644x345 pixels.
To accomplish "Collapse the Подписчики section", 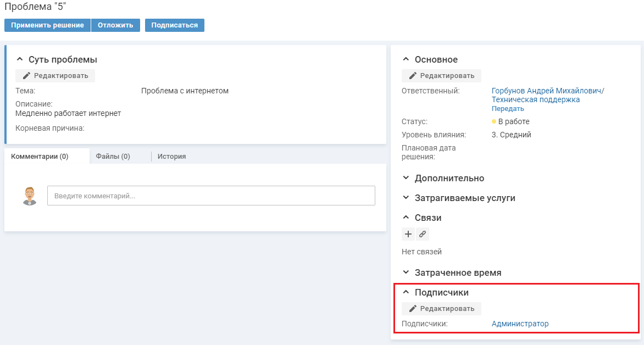I will pos(406,293).
